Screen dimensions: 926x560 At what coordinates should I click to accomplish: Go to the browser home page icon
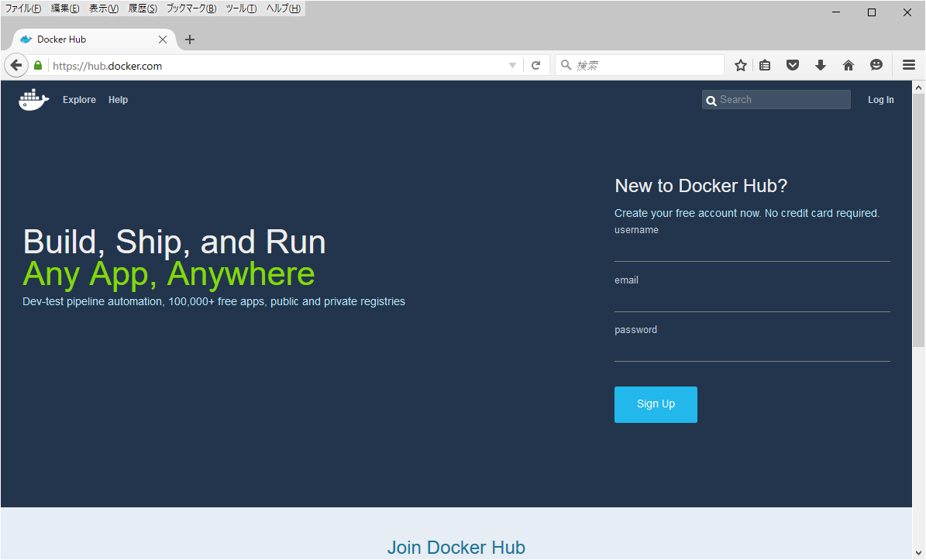[848, 66]
